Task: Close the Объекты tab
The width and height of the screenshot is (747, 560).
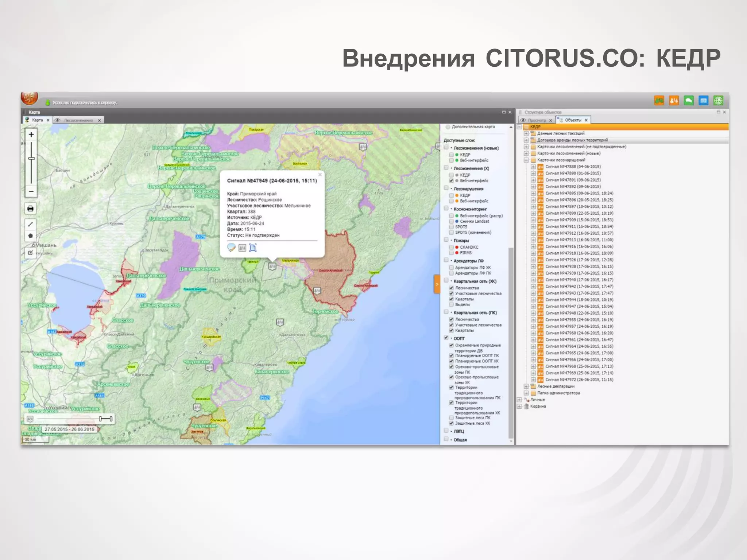Action: (586, 120)
